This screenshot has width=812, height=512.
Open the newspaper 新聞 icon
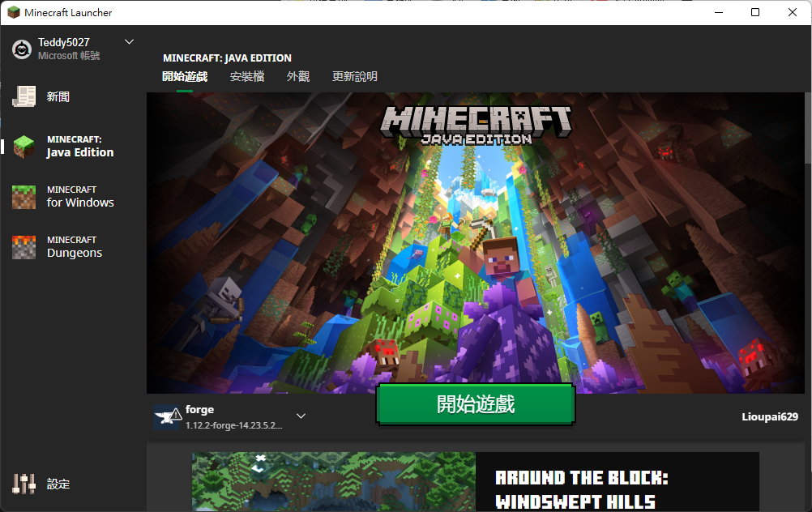tap(24, 96)
